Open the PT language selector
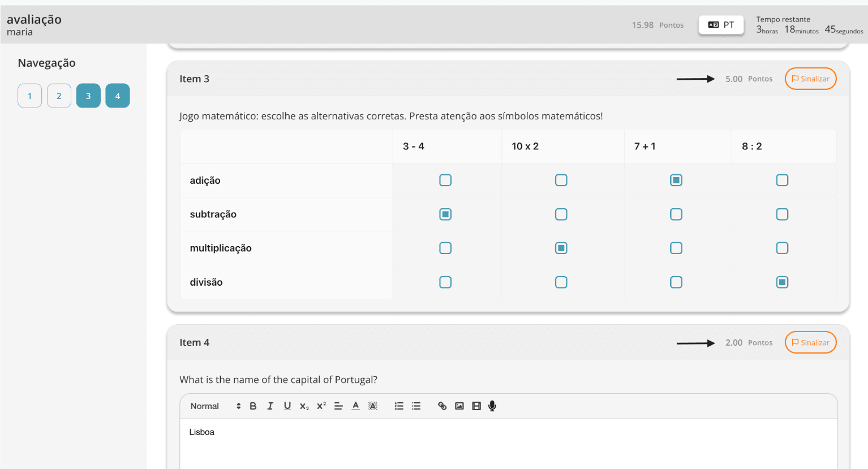This screenshot has height=469, width=868. point(721,25)
